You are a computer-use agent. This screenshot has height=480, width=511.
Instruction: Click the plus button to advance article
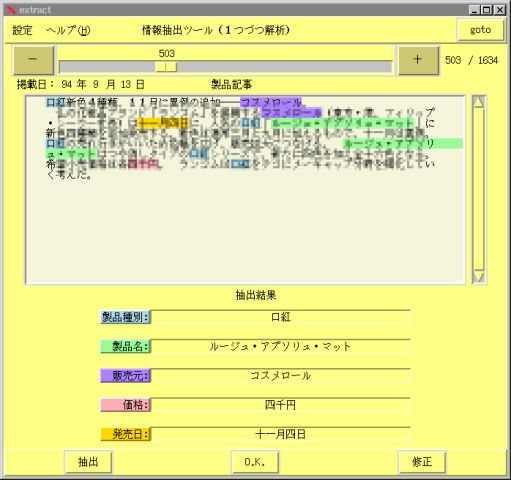[x=418, y=60]
